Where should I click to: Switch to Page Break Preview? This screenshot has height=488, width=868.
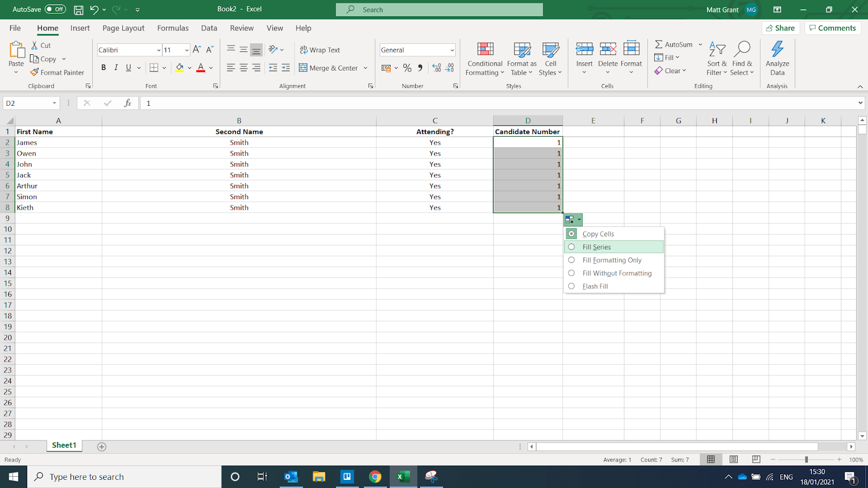point(756,459)
